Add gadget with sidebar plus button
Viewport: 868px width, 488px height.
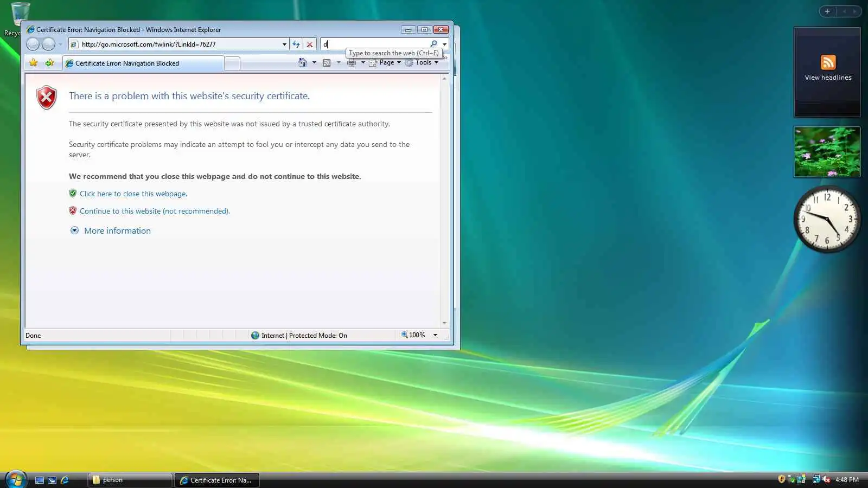[x=827, y=11]
